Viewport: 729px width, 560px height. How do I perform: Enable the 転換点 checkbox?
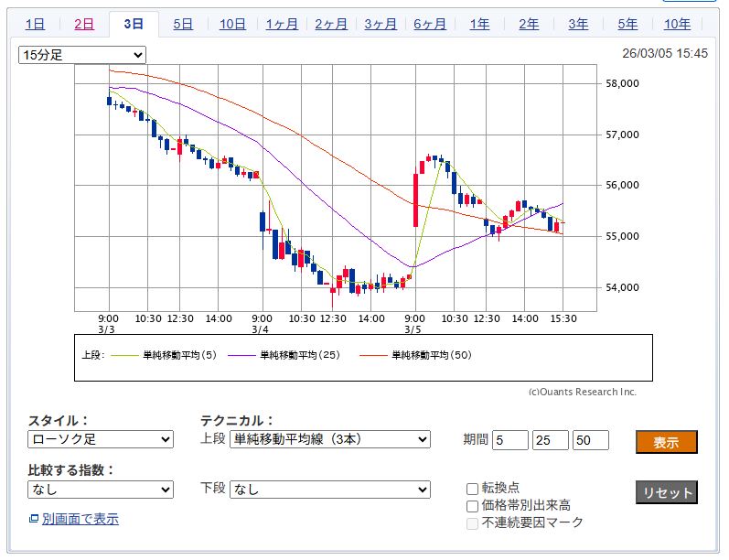point(472,488)
